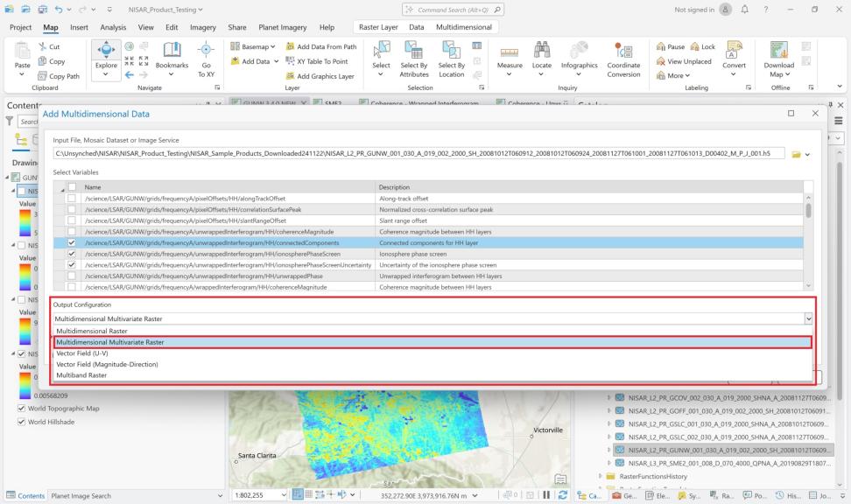Choose the Select tool
The height and width of the screenshot is (504, 851).
pos(381,59)
